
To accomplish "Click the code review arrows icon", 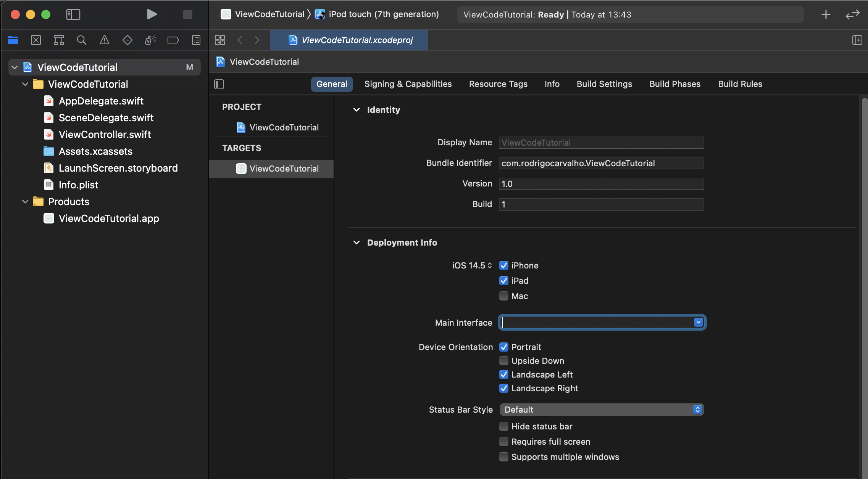I will (x=853, y=14).
